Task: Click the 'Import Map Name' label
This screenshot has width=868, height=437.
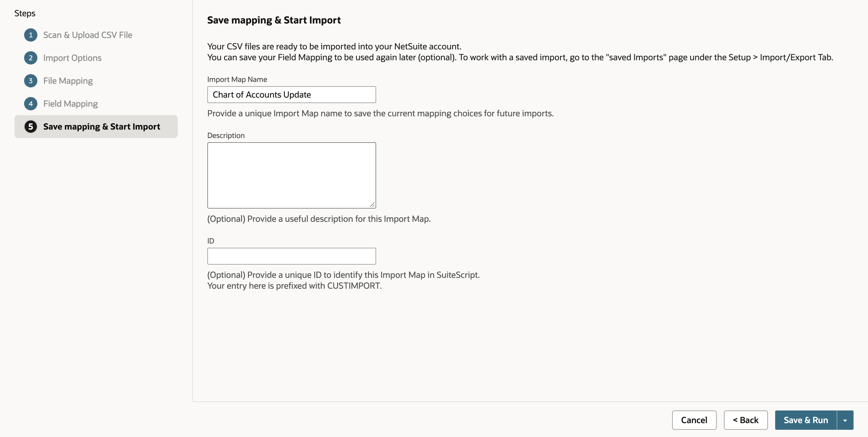Action: 237,80
